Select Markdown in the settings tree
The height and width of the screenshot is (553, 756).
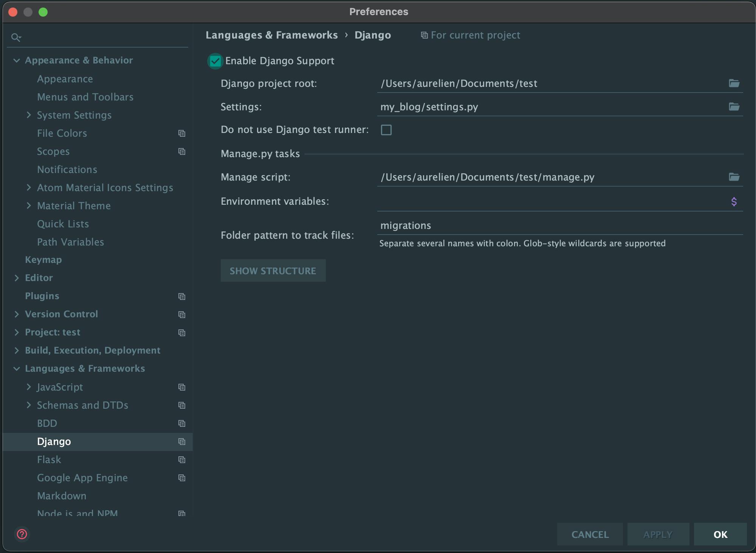tap(62, 496)
